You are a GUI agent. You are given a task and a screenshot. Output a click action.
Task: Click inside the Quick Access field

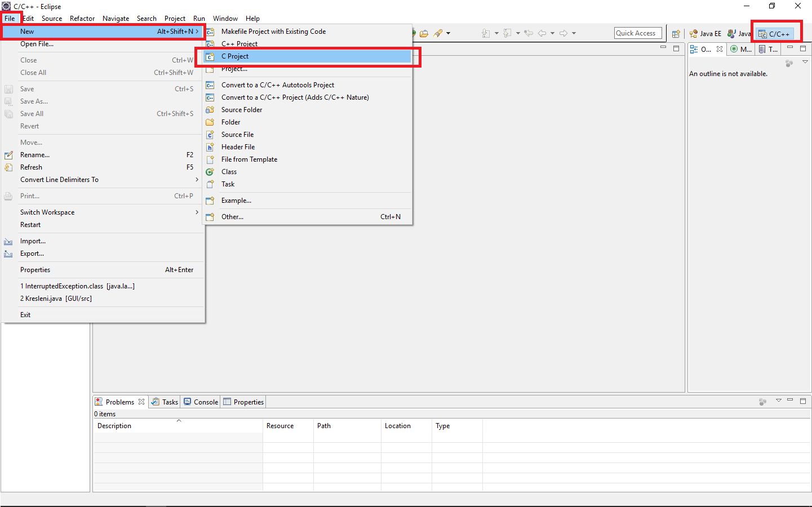click(637, 33)
